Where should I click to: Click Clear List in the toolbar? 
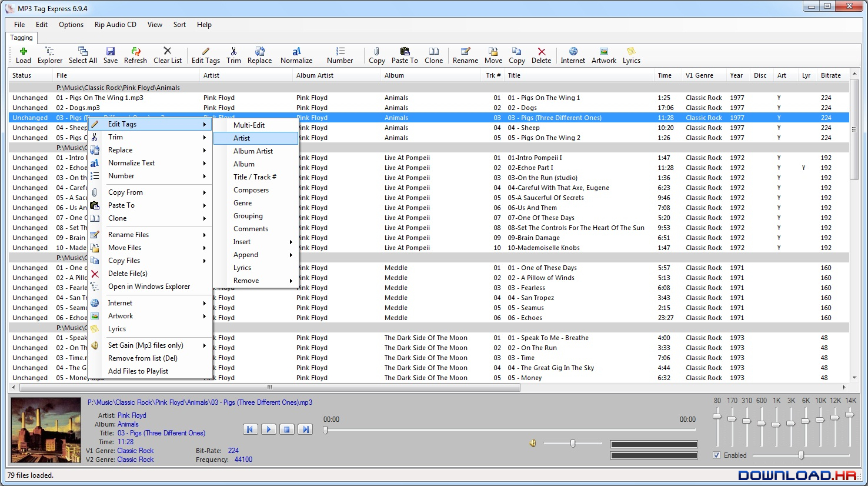168,55
